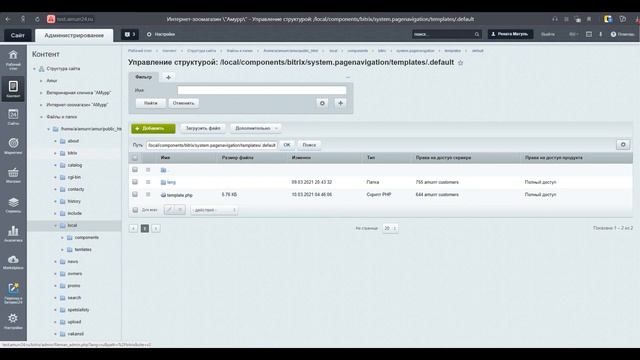Select the catalog folder in tree

[x=75, y=165]
